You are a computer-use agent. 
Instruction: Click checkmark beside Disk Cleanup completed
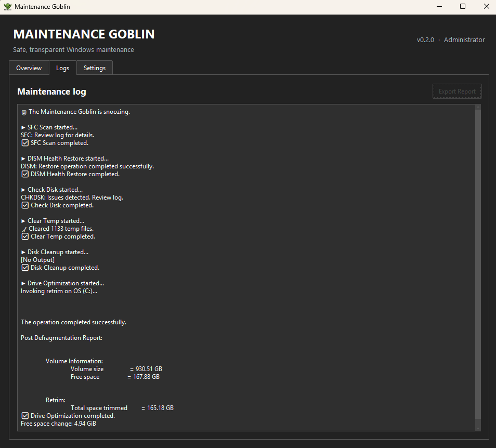(25, 268)
